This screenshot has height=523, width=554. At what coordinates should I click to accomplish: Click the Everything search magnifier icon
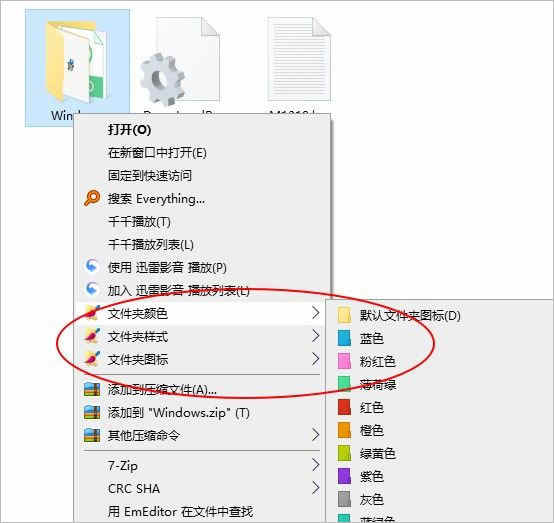[x=92, y=198]
